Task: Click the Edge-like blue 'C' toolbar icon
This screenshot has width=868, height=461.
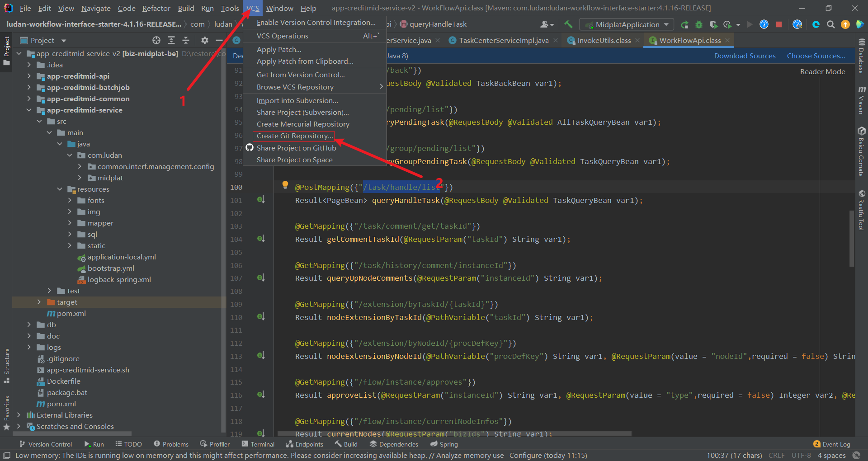Action: [816, 24]
